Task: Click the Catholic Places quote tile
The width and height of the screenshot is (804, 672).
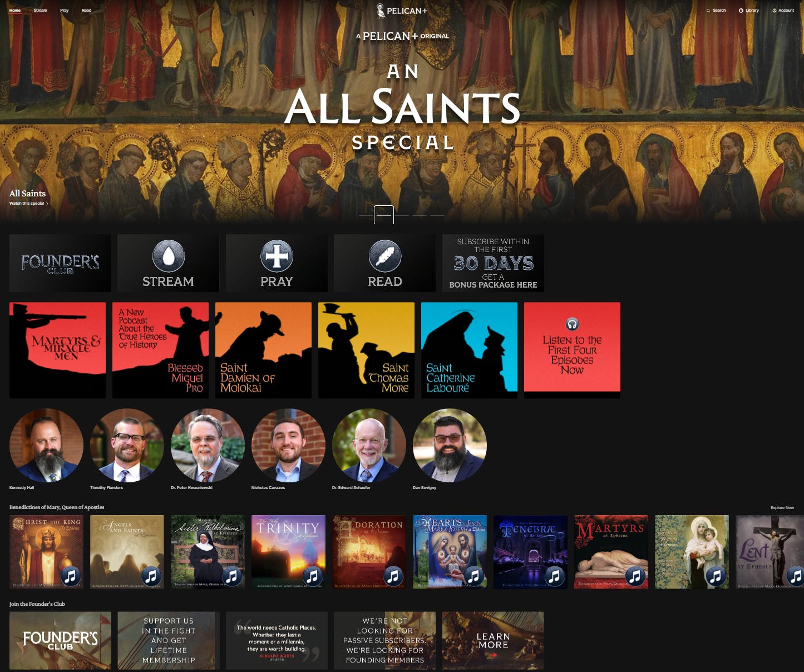Action: tap(277, 641)
